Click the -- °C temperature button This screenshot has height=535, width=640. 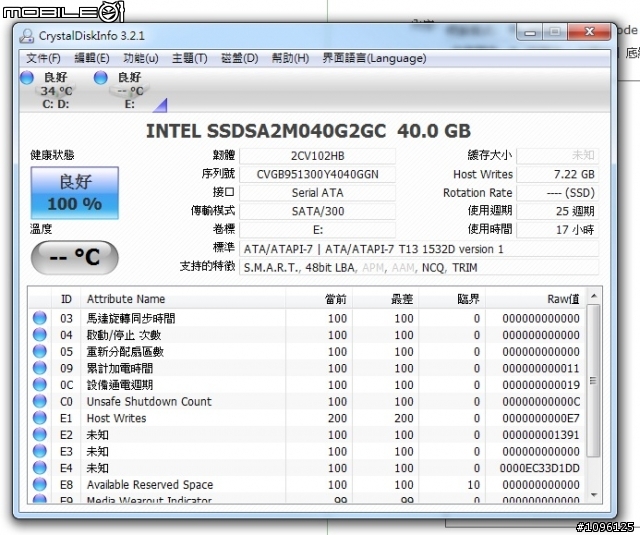coord(75,258)
